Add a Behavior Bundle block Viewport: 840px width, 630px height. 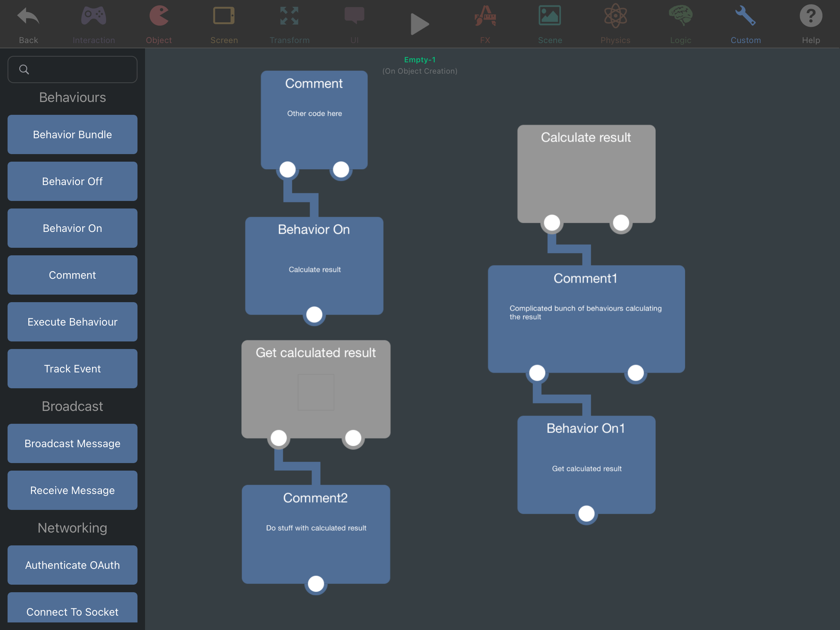(x=73, y=134)
